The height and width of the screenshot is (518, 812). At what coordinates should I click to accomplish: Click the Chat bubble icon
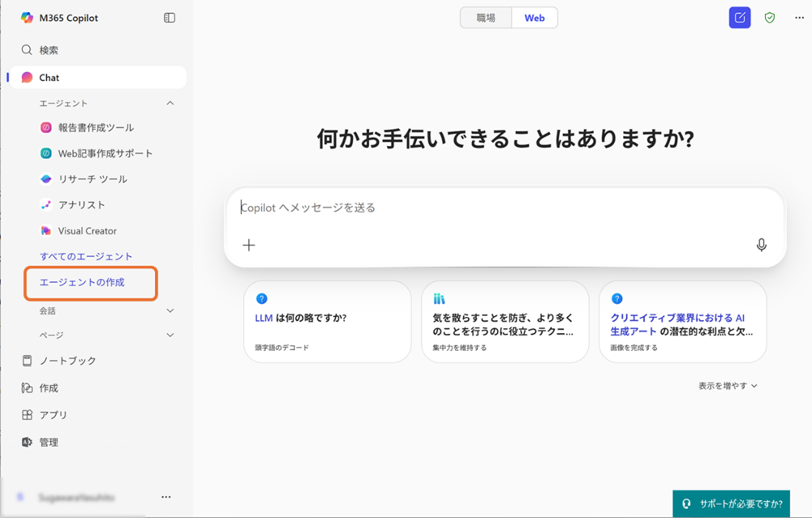[x=27, y=78]
